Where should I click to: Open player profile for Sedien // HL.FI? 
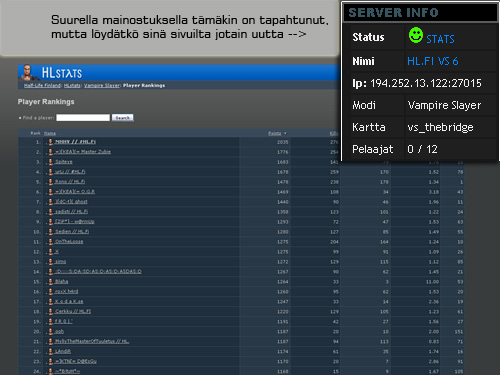[x=72, y=232]
